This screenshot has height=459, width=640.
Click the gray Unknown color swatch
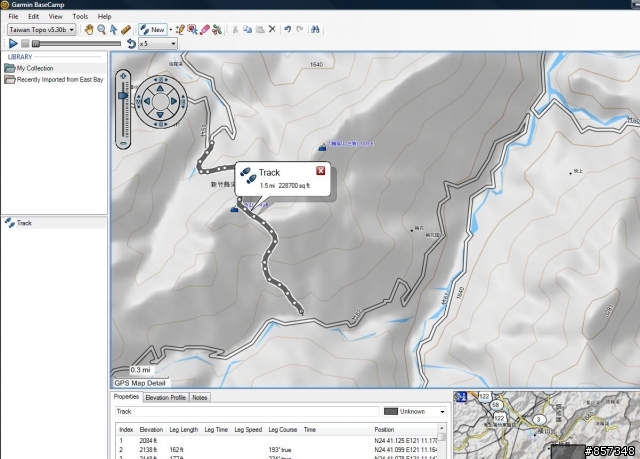pos(391,412)
